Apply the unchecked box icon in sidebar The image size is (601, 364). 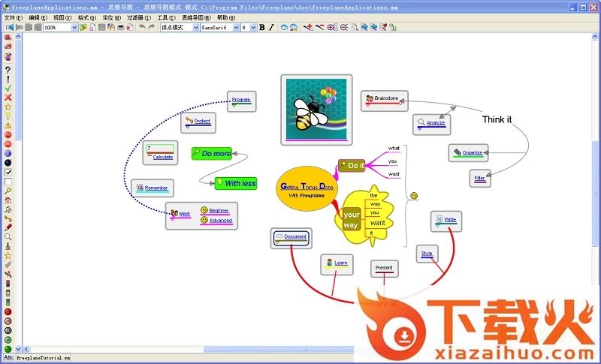8,182
